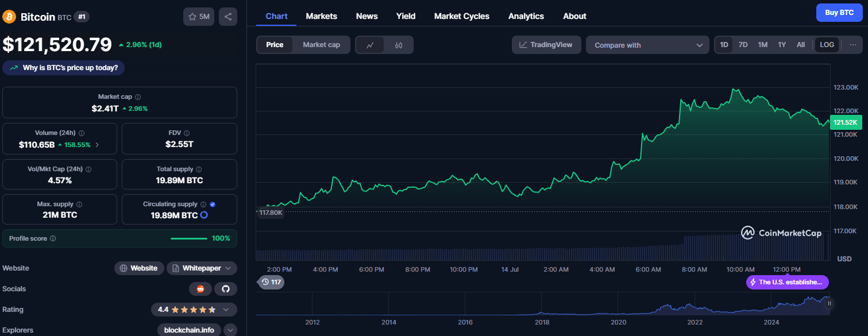Click the 24h volume value $110.65B

[37, 144]
